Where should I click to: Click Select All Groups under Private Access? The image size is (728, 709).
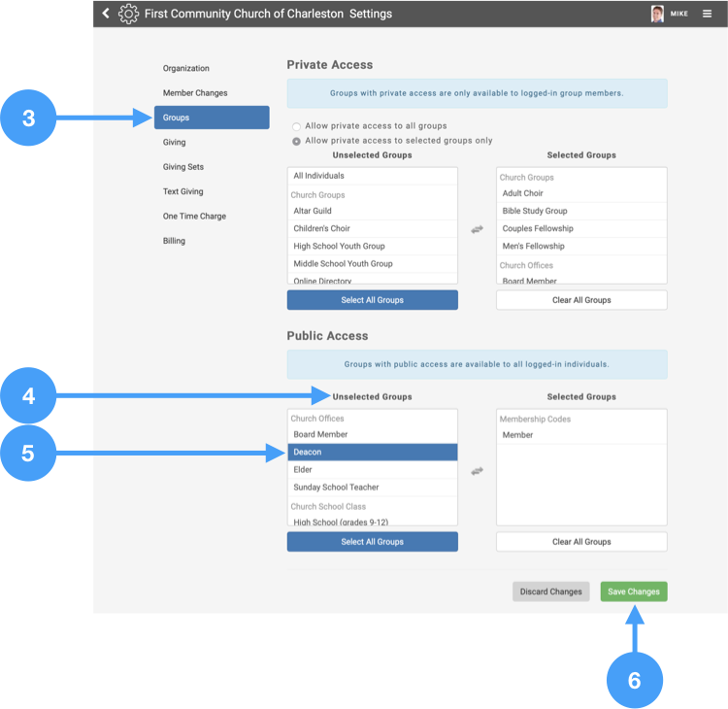(372, 300)
